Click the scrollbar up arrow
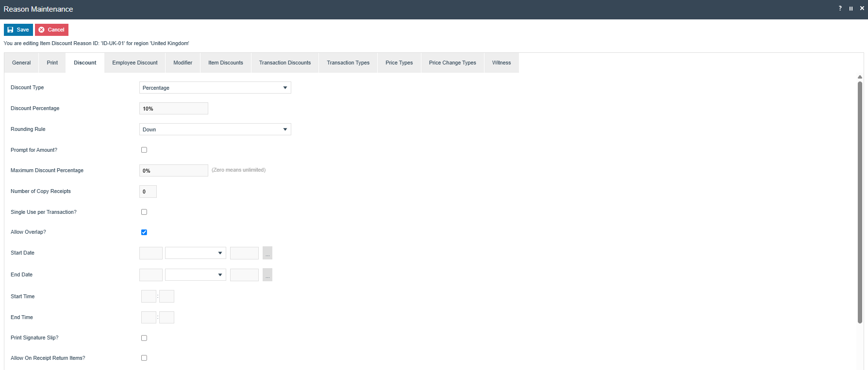Screen dimensions: 868x370 [x=860, y=77]
